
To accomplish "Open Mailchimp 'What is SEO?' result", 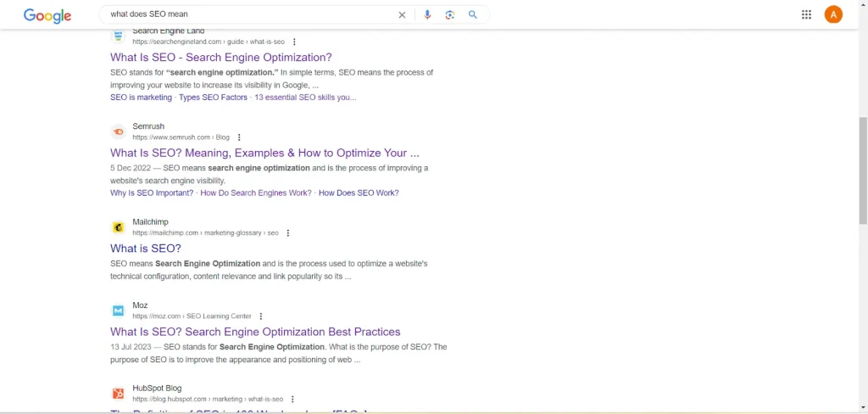I will tap(146, 249).
